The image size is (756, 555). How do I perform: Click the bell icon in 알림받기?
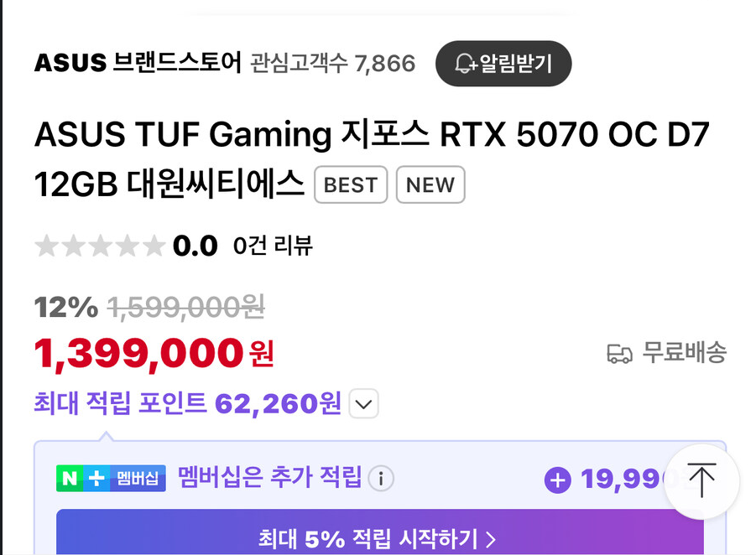tap(466, 64)
